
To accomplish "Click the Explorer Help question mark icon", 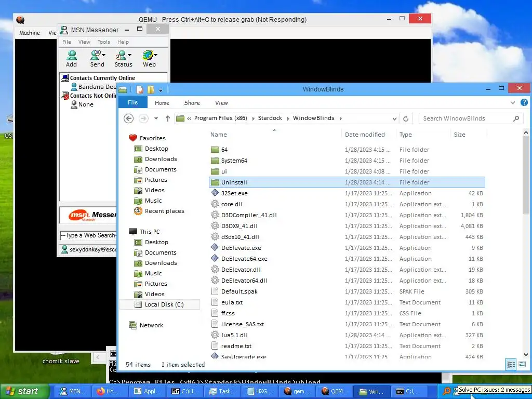I will pyautogui.click(x=524, y=102).
